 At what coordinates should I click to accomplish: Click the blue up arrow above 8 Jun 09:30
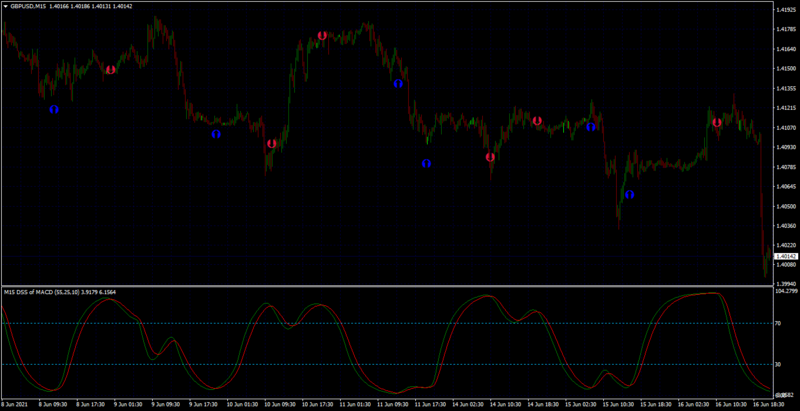pyautogui.click(x=54, y=109)
